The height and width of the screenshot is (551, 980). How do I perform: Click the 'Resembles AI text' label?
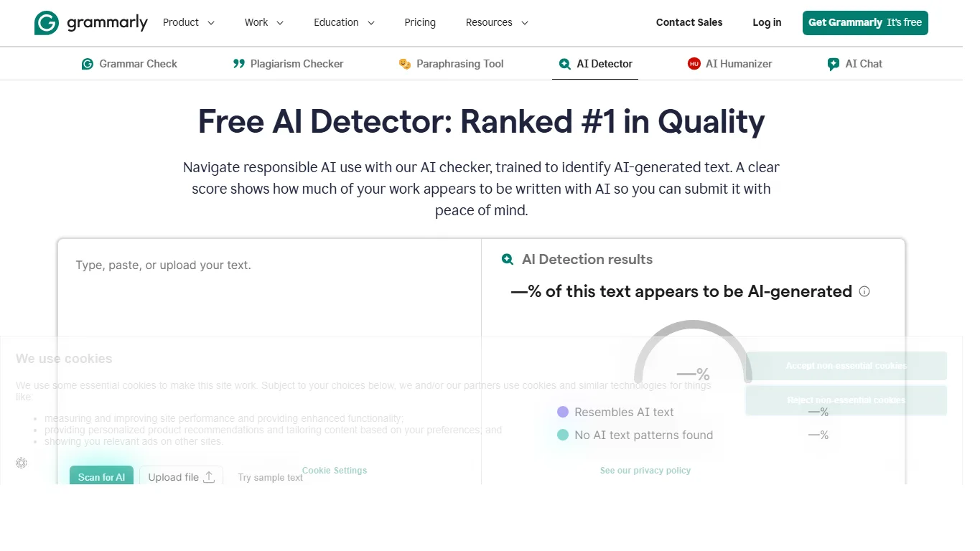coord(624,412)
